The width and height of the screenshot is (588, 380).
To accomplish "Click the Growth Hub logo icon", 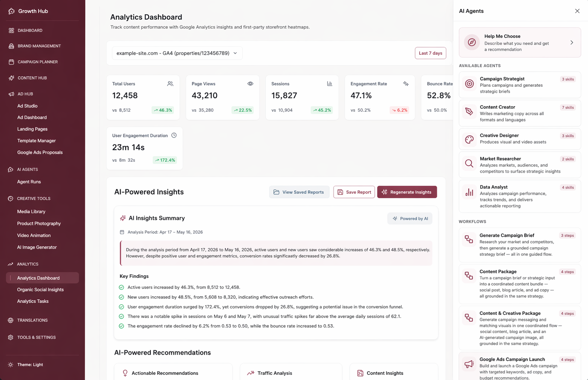I will pos(11,11).
